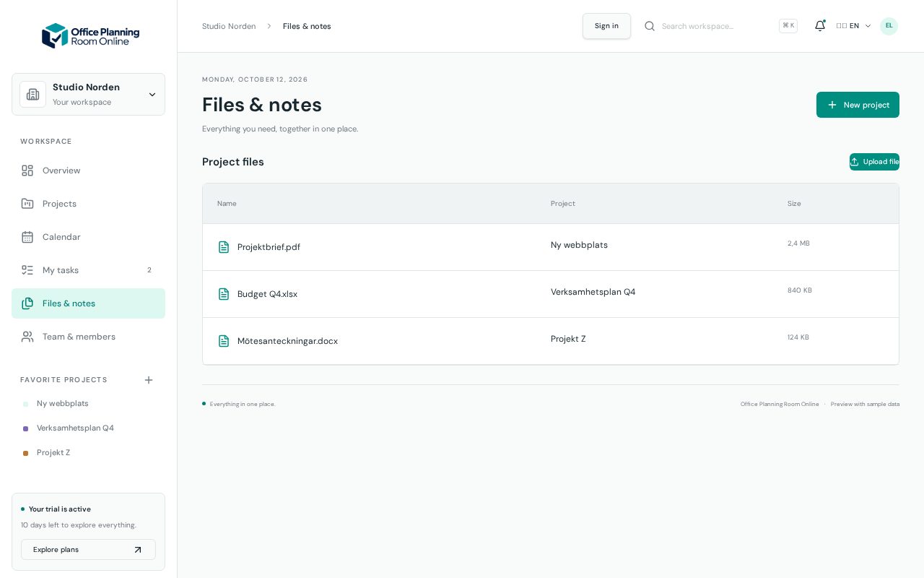Click the file icon beside Projektbrief.pdf
The width and height of the screenshot is (924, 578).
click(x=224, y=247)
